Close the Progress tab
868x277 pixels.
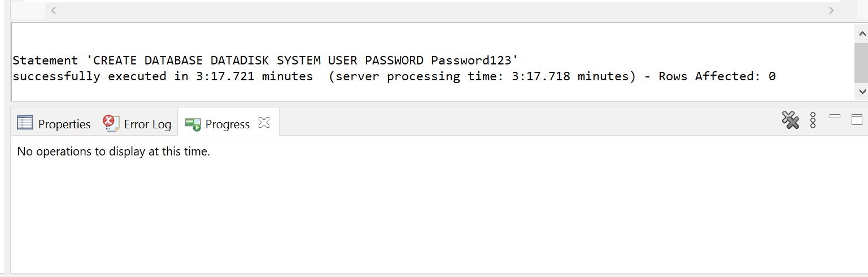click(x=264, y=122)
